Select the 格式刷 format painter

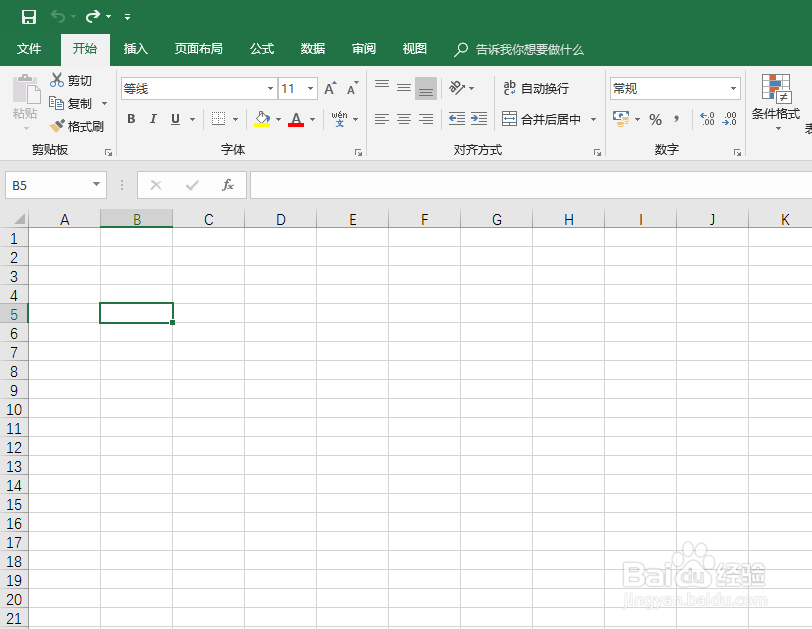point(77,126)
